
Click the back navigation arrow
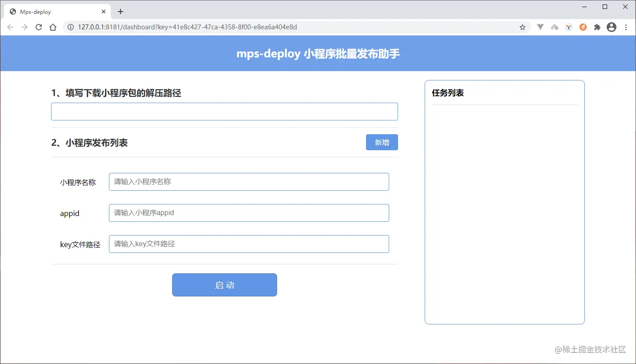[x=10, y=27]
